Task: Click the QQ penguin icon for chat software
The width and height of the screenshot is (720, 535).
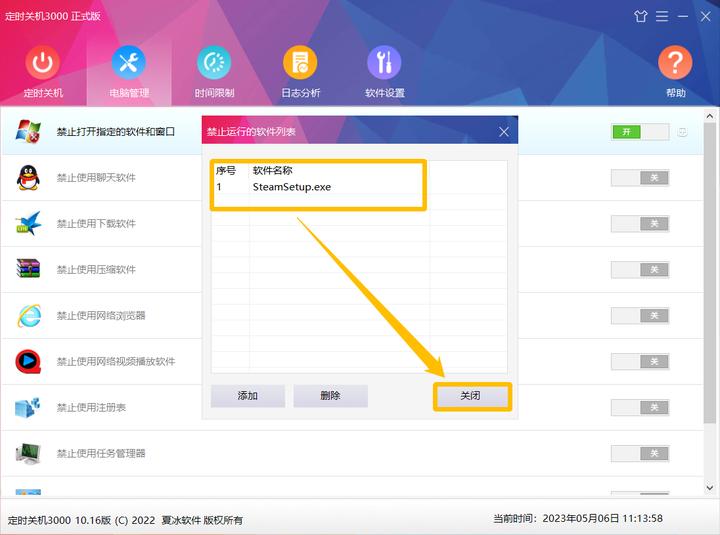Action: coord(28,178)
